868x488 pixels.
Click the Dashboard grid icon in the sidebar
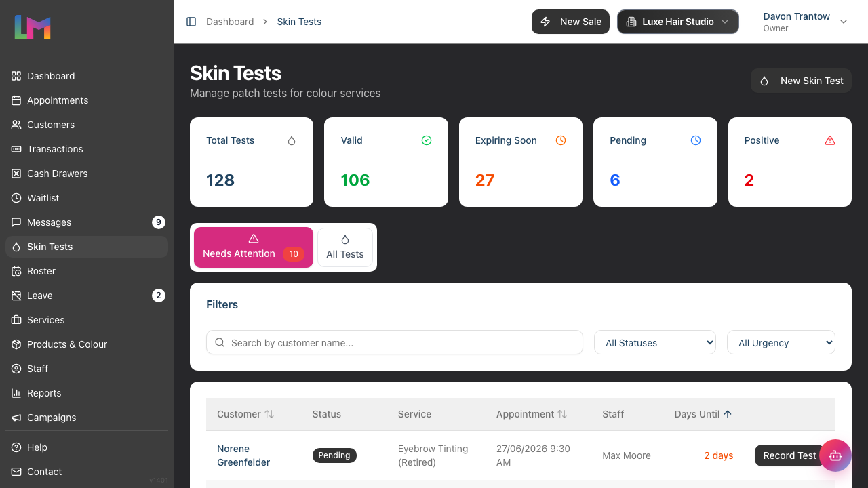[16, 76]
